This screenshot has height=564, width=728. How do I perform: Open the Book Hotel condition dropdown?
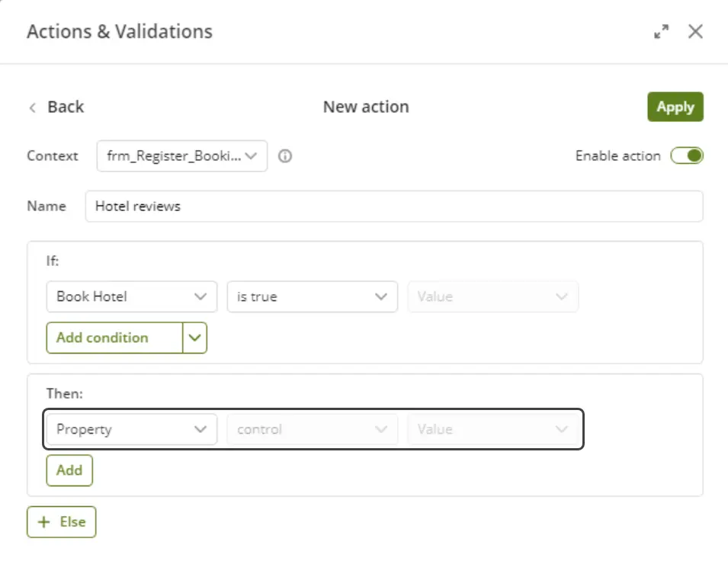tap(132, 296)
